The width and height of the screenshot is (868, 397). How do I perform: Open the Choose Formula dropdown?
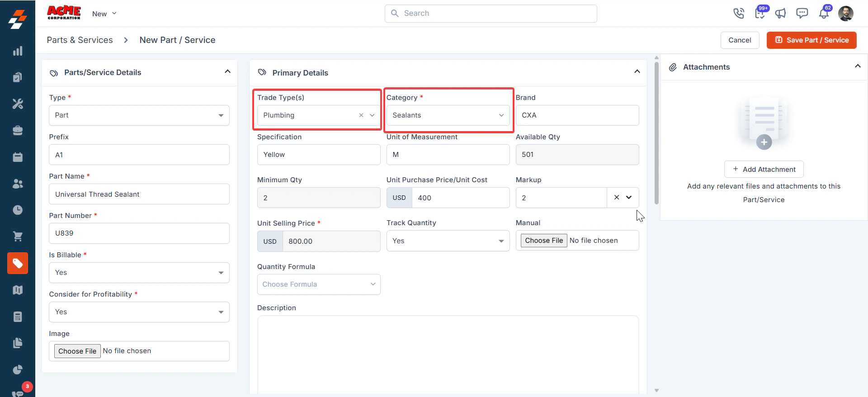click(319, 284)
